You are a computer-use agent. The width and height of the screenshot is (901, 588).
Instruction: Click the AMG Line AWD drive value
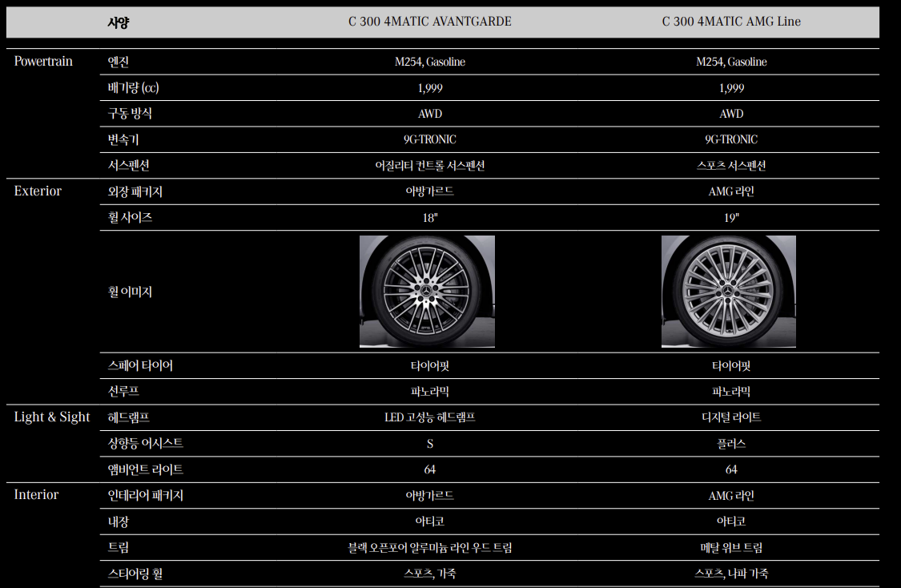(731, 114)
